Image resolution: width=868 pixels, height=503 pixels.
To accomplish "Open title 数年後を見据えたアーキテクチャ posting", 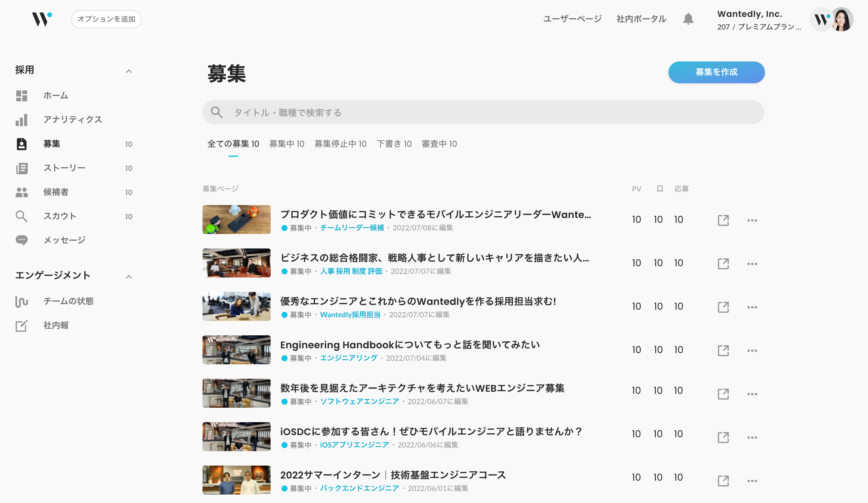I will tap(422, 388).
